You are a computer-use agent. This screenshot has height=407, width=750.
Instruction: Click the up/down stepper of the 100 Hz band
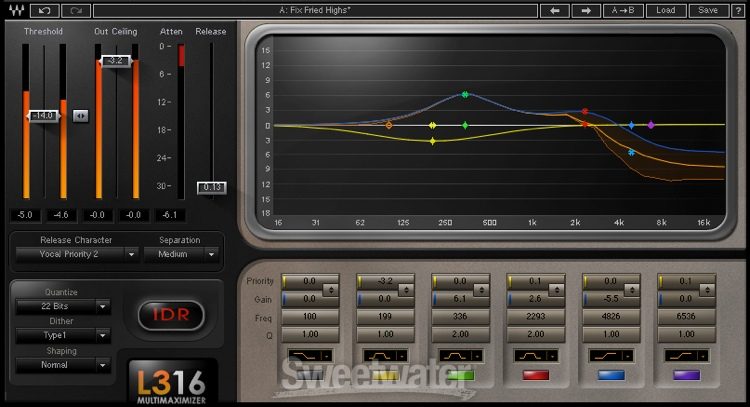(x=331, y=290)
